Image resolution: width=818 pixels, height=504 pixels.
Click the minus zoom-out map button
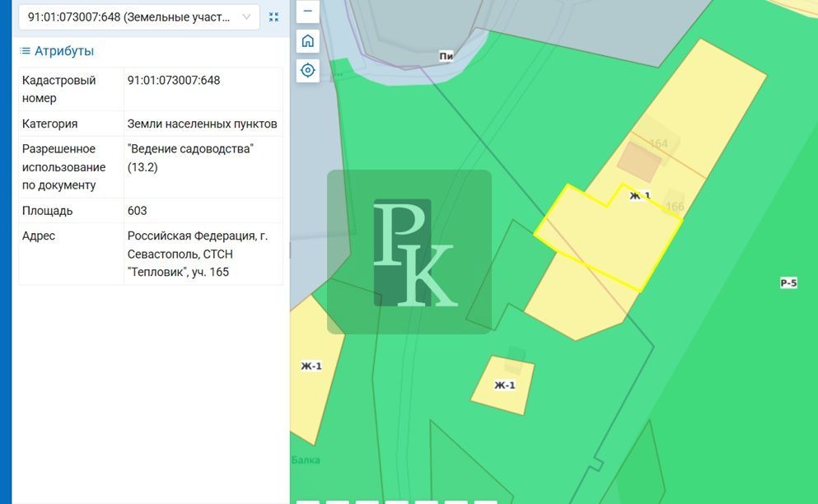(x=307, y=12)
